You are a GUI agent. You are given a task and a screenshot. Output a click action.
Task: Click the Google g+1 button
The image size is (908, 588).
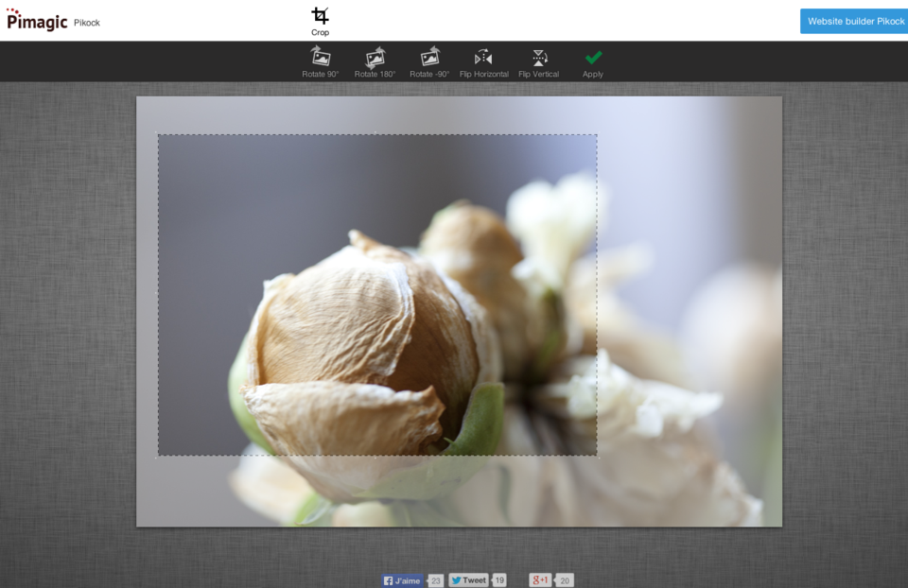click(x=539, y=579)
